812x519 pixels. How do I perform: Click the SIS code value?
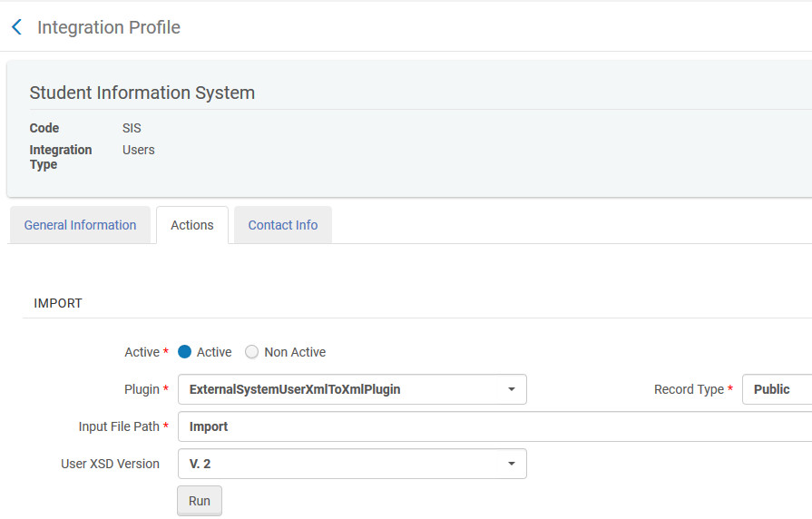132,128
